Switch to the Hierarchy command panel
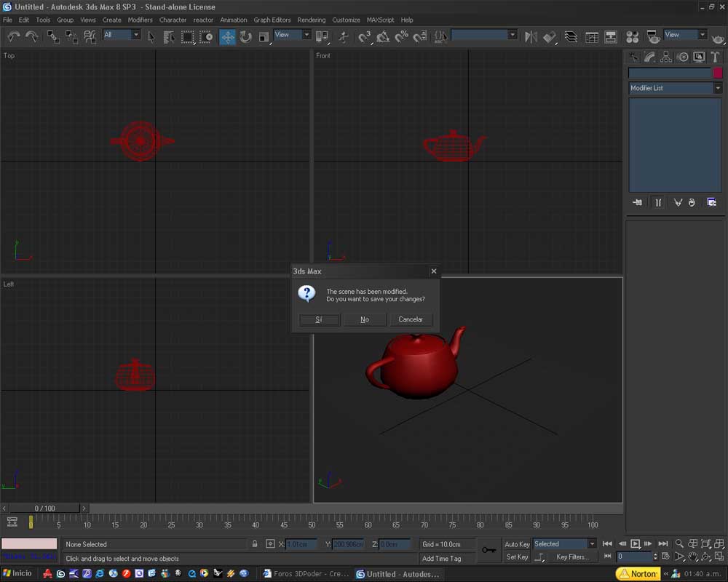 pos(666,57)
